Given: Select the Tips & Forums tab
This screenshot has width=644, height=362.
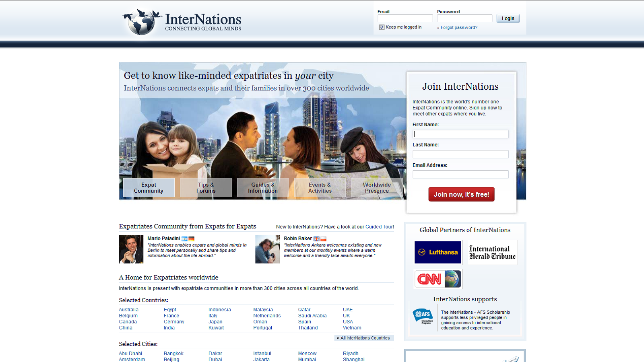Looking at the screenshot, I should click(x=206, y=188).
